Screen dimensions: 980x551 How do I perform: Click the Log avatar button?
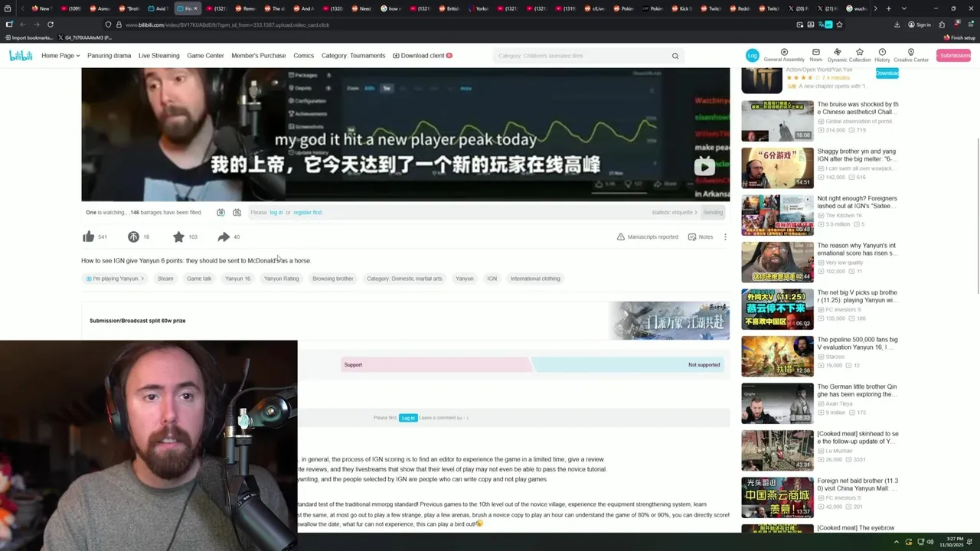coord(752,55)
